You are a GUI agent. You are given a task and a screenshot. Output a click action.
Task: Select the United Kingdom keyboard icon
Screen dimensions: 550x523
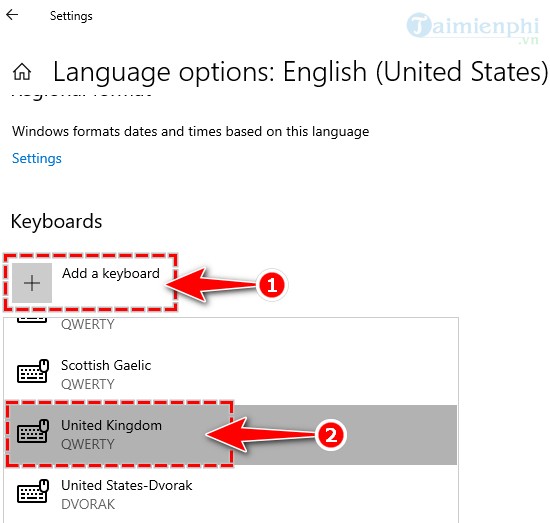click(33, 431)
